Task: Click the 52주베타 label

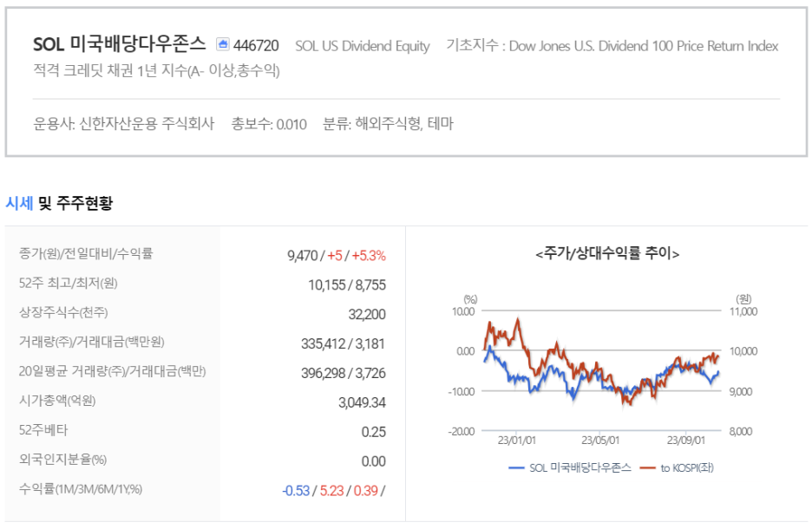Action: [x=43, y=430]
